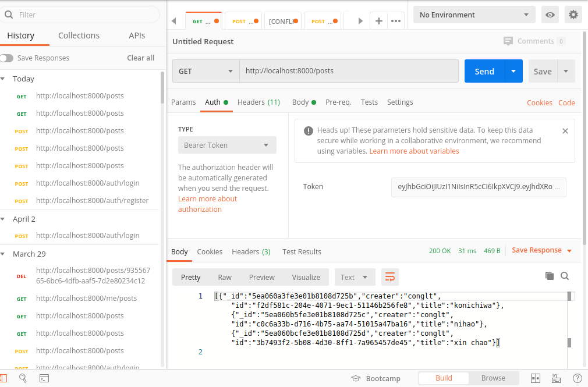
Task: Open the GET method dropdown
Action: tap(206, 72)
